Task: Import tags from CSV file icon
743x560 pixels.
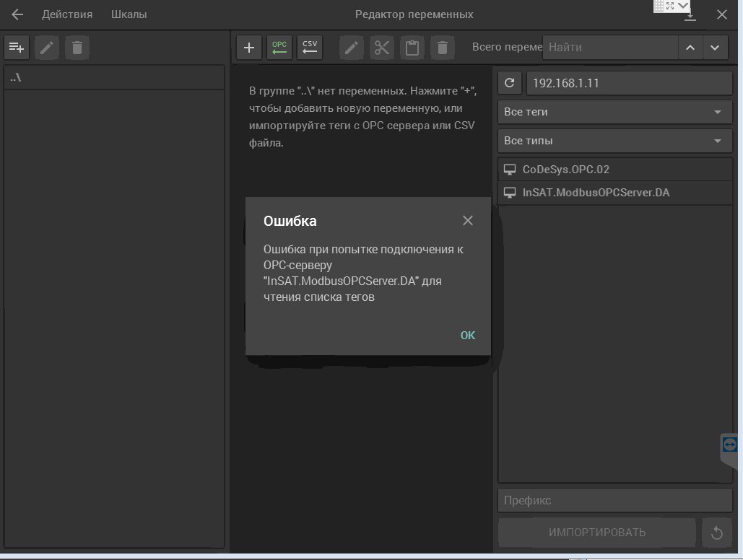Action: tap(310, 48)
